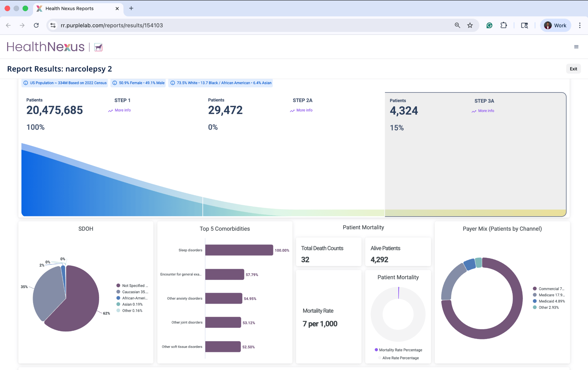Open a new browser tab

click(131, 9)
